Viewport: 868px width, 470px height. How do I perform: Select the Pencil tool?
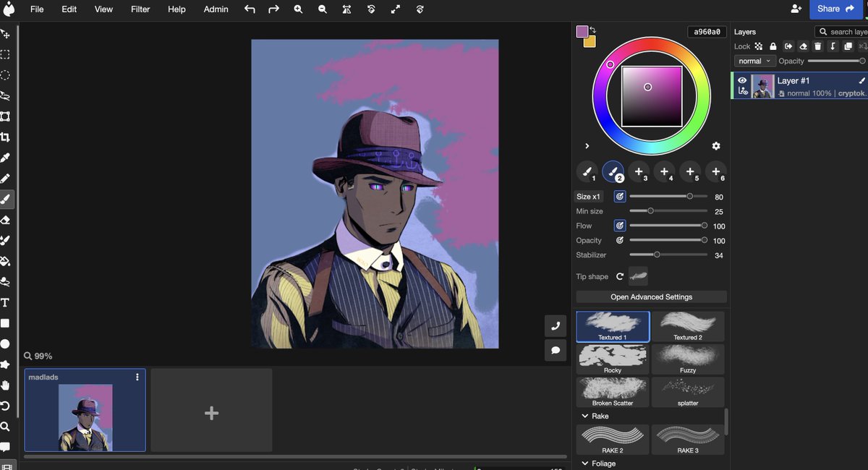[5, 178]
